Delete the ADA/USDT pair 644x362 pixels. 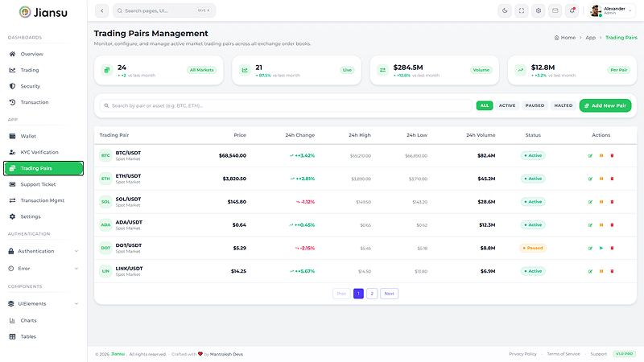[612, 225]
